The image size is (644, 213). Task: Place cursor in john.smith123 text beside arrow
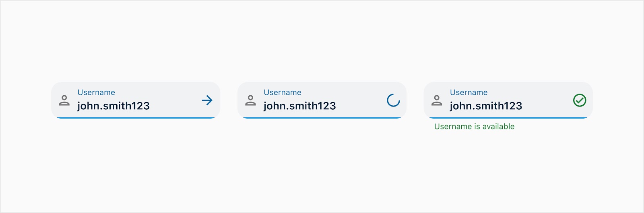(x=114, y=106)
